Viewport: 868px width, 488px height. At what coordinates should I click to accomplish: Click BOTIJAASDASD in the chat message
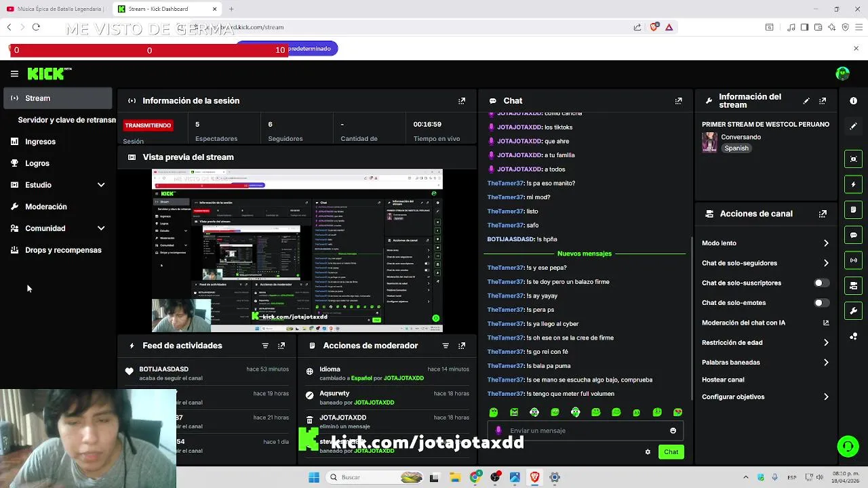coord(511,239)
